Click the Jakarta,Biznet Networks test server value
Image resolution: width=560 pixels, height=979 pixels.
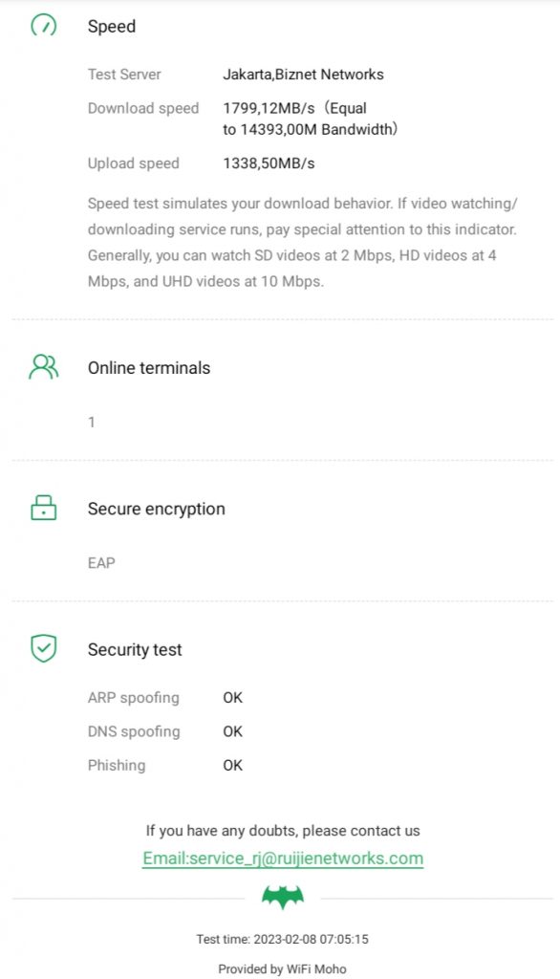click(x=303, y=75)
